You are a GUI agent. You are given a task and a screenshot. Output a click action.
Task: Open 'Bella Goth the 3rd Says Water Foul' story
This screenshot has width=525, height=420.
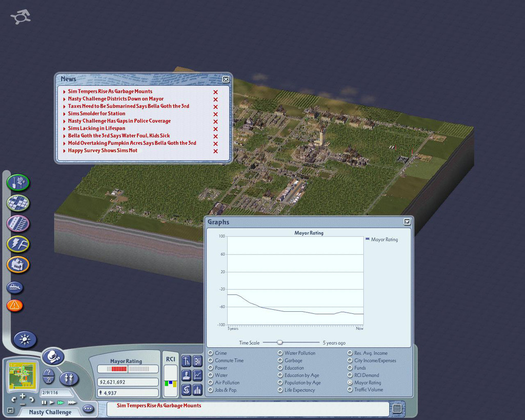(119, 136)
